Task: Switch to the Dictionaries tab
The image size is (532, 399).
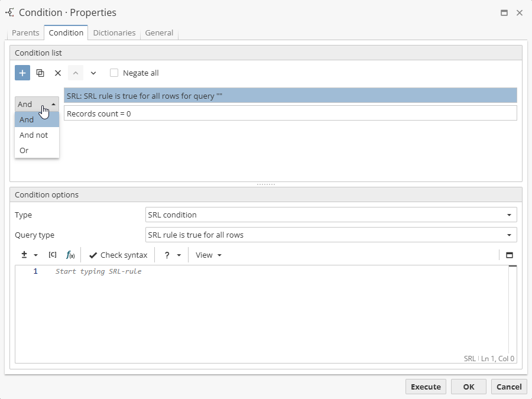Action: pyautogui.click(x=114, y=33)
